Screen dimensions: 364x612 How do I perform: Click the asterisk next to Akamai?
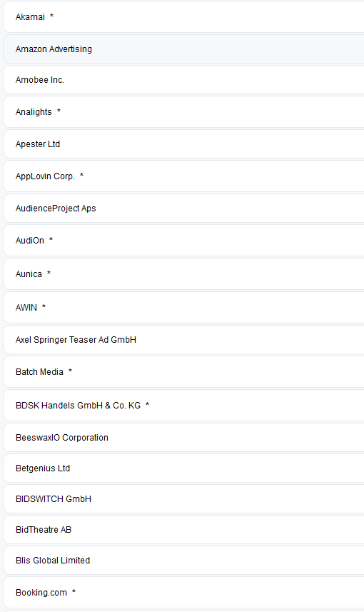click(x=51, y=16)
